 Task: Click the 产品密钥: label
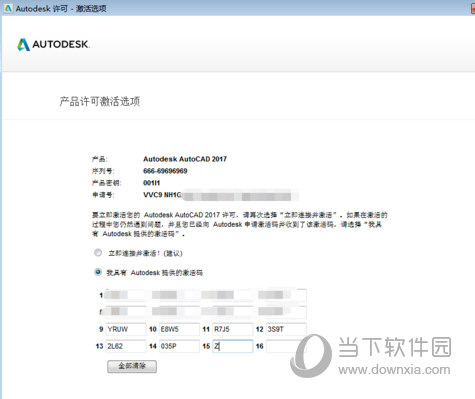[107, 183]
